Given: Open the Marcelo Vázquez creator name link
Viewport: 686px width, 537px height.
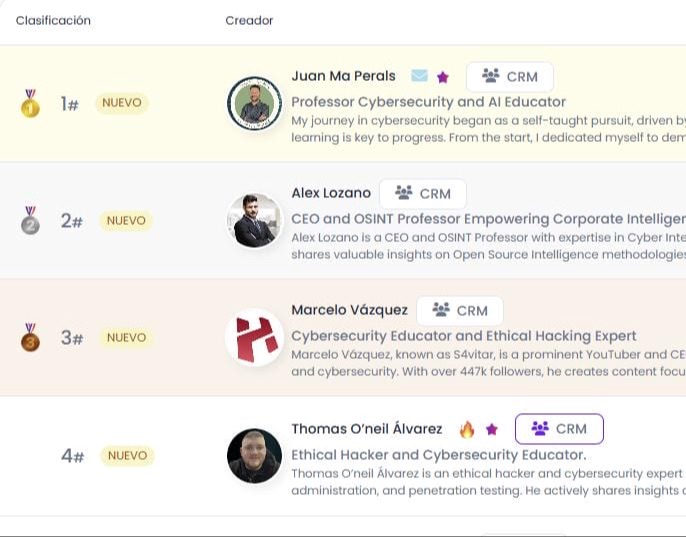Looking at the screenshot, I should coord(349,310).
